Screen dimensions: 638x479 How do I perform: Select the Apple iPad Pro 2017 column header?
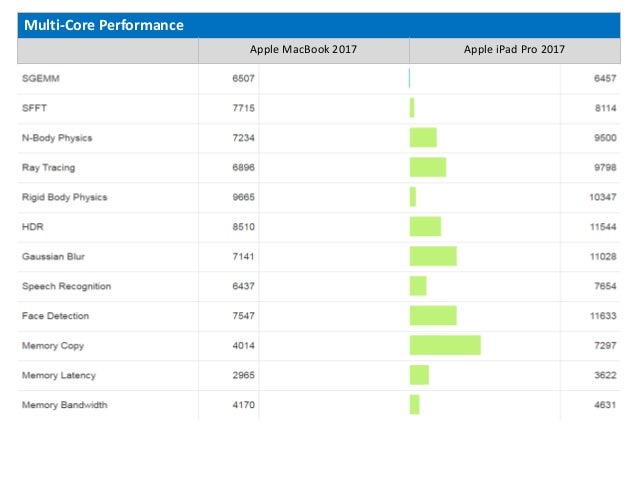pyautogui.click(x=514, y=50)
